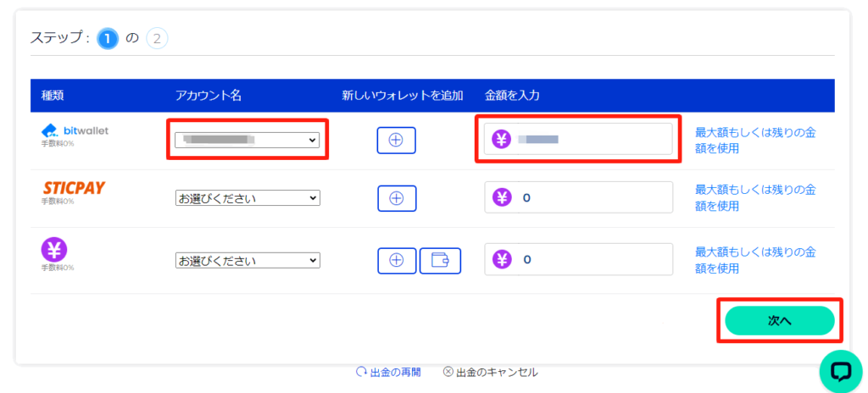Click the STICPAY logo
868x393 pixels.
click(x=74, y=188)
